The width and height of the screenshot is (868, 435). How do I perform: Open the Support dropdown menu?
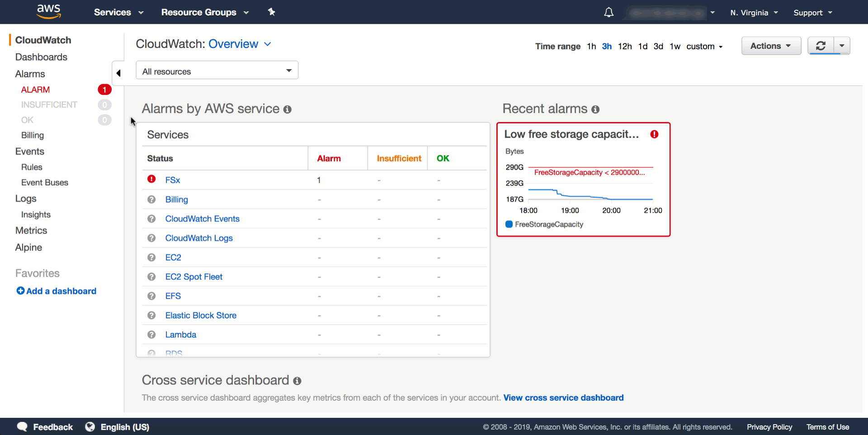point(813,13)
